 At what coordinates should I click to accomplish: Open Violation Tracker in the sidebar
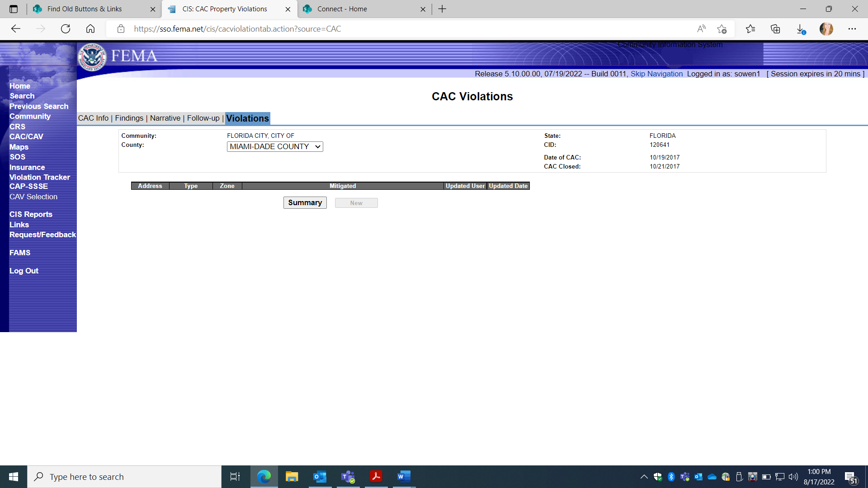(x=39, y=177)
